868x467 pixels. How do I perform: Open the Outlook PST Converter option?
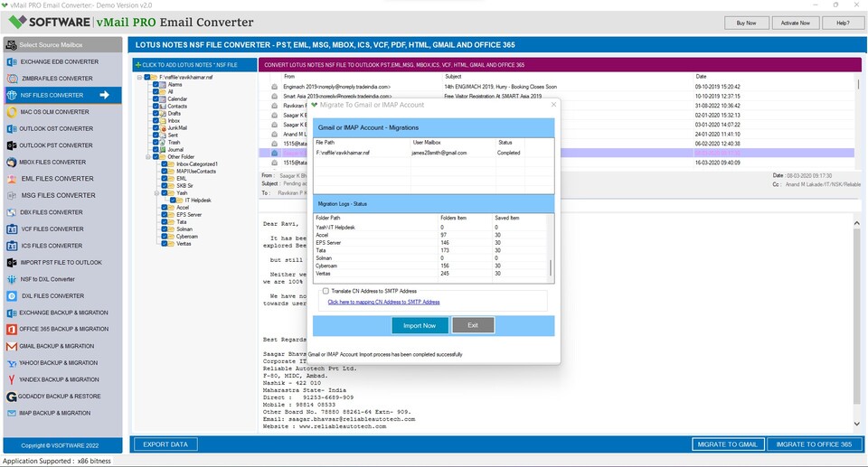62,145
